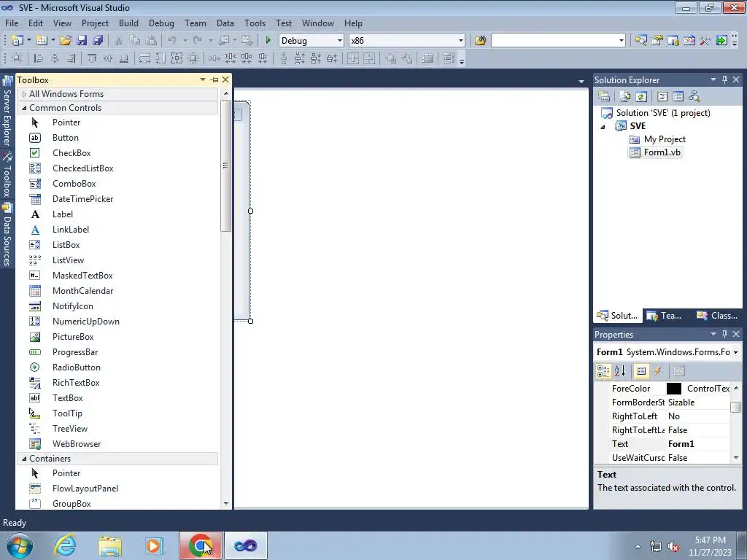747x560 pixels.
Task: Click the Open File folder icon
Action: (66, 41)
